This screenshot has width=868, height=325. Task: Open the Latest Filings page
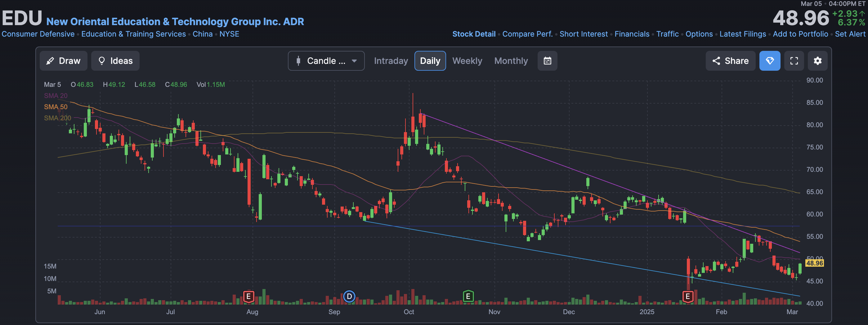coord(743,34)
